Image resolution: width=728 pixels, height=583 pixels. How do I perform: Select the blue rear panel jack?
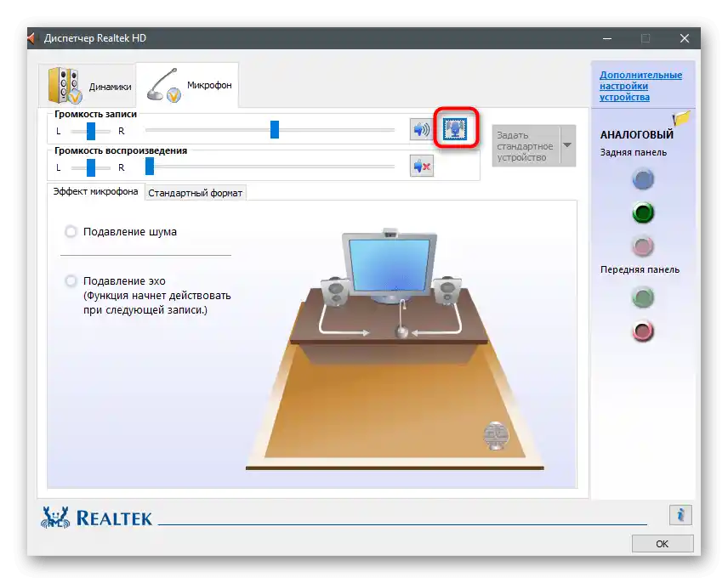point(643,179)
